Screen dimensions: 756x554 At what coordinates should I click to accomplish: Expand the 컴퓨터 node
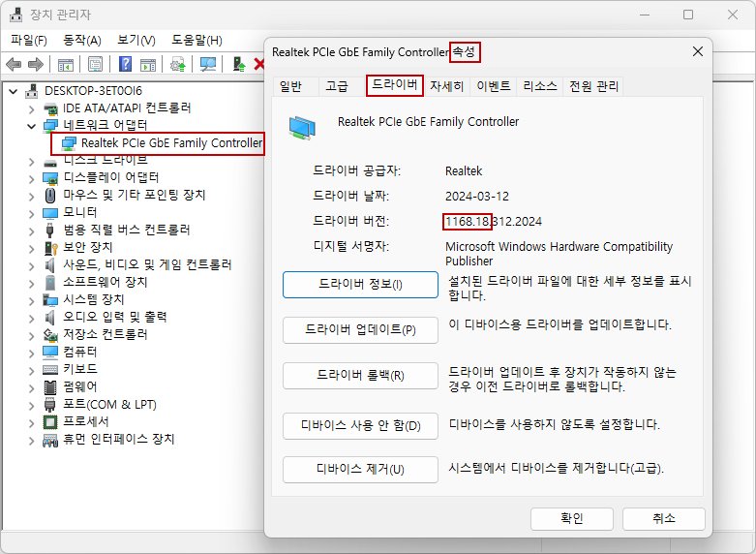pyautogui.click(x=31, y=354)
